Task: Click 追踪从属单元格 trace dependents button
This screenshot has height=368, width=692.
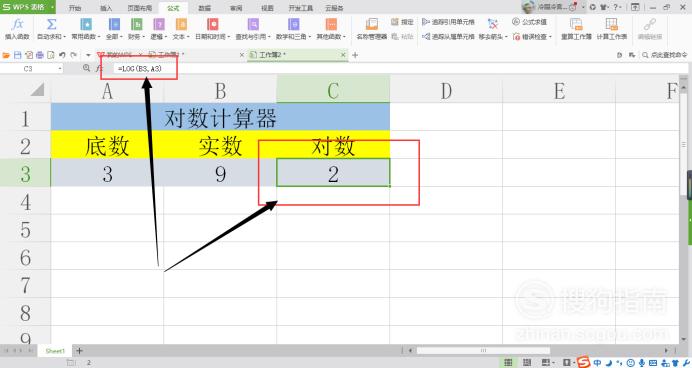Action: 448,37
